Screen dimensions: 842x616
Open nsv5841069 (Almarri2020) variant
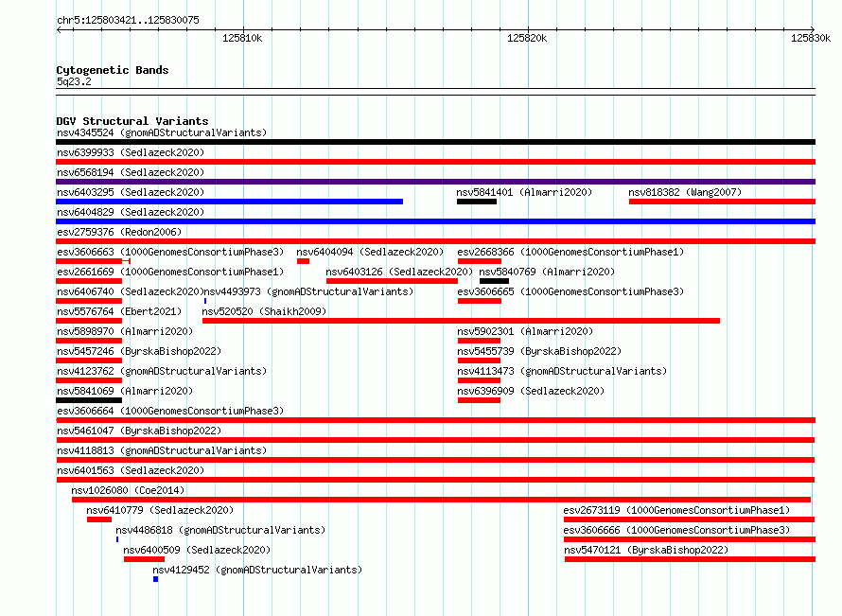point(125,391)
